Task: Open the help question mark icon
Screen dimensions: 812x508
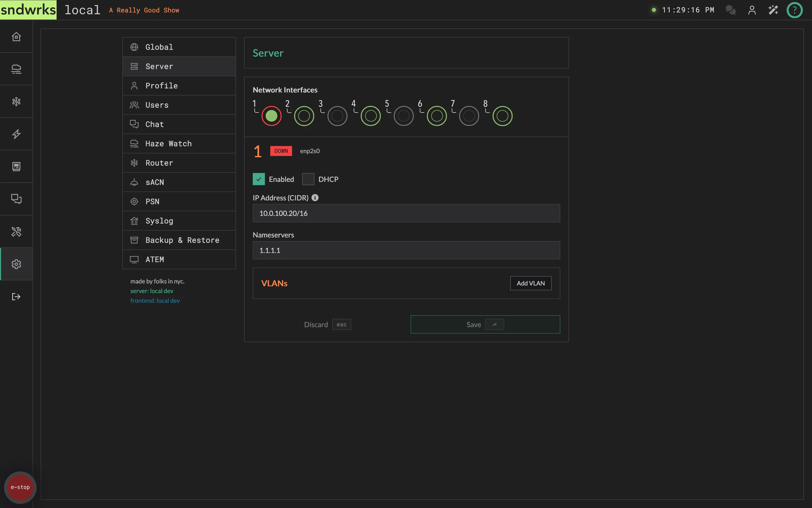Action: pos(794,10)
